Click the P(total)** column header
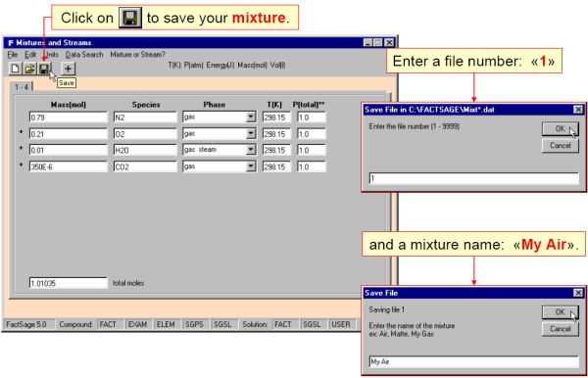588x378 pixels. tap(309, 105)
